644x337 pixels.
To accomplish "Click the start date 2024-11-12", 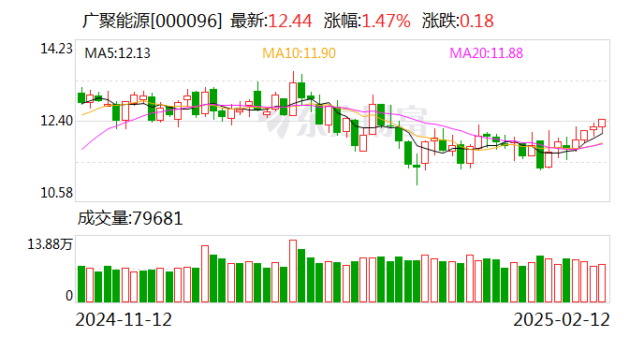I will click(124, 319).
